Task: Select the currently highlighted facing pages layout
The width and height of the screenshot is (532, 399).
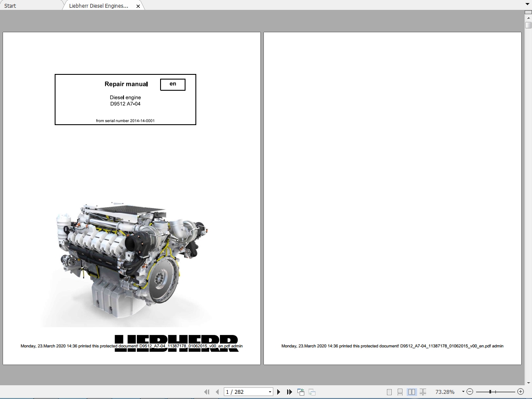Action: tap(411, 392)
